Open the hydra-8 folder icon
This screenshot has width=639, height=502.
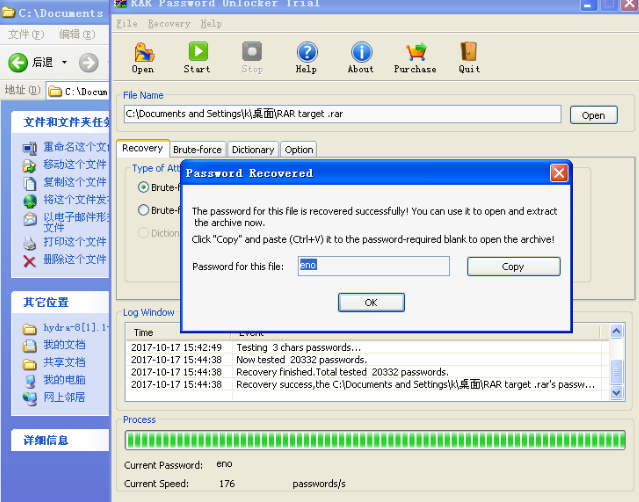[x=30, y=328]
